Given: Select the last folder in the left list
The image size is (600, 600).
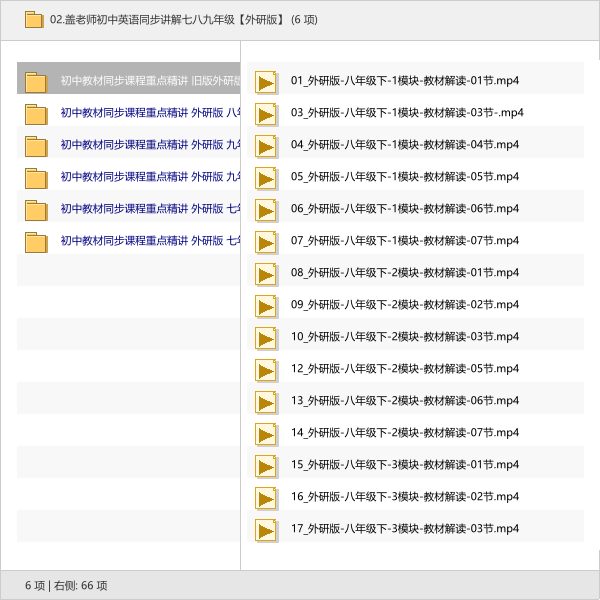Looking at the screenshot, I should [150, 241].
